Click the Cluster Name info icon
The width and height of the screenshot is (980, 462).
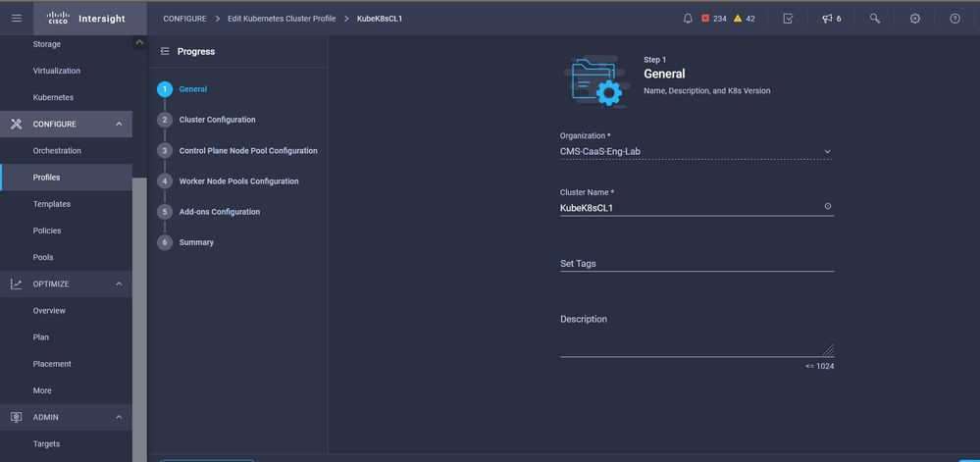coord(828,206)
